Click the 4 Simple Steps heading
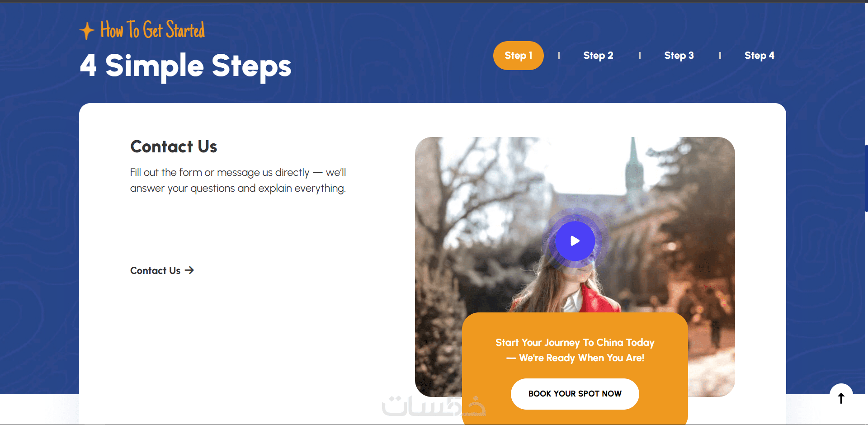Image resolution: width=868 pixels, height=425 pixels. point(185,66)
